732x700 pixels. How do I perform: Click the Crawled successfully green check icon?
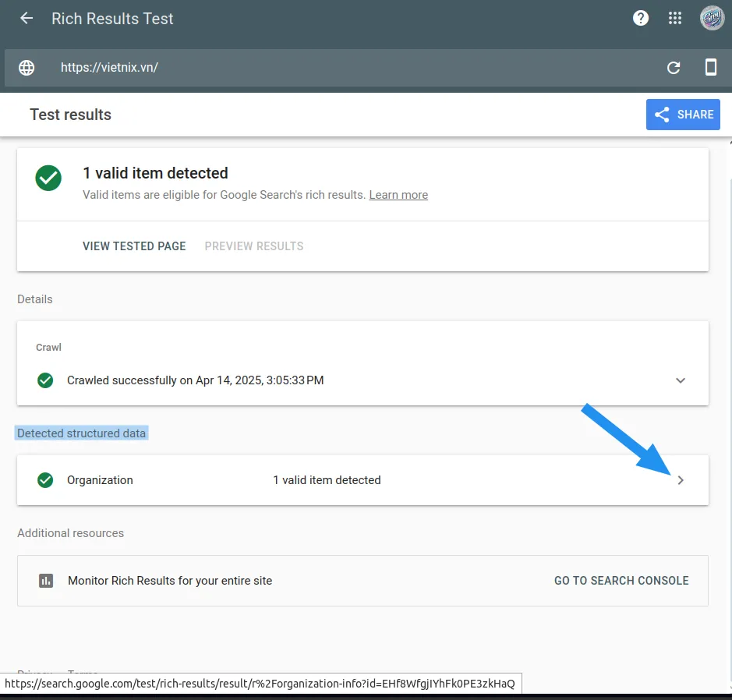[45, 380]
